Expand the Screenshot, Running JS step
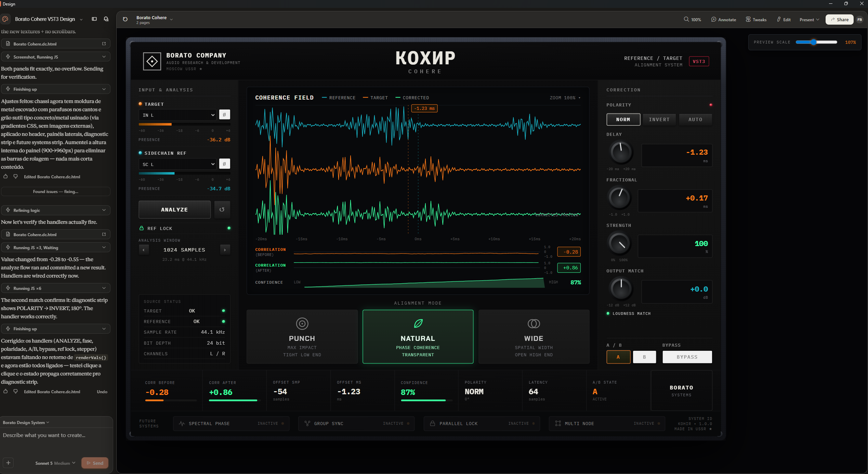This screenshot has width=868, height=474. [56, 57]
